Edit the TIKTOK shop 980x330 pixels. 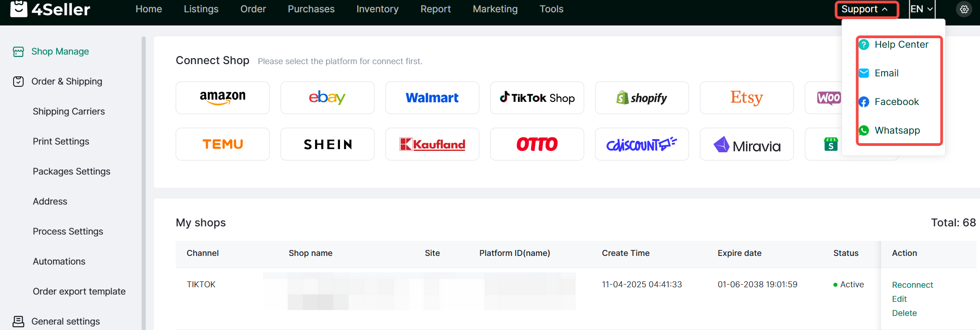pos(899,299)
